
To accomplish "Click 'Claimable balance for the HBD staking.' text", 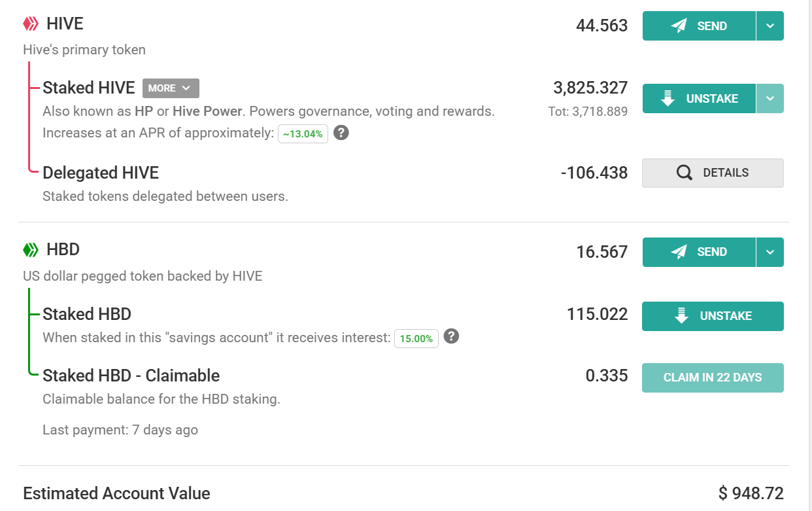I will coord(161,399).
